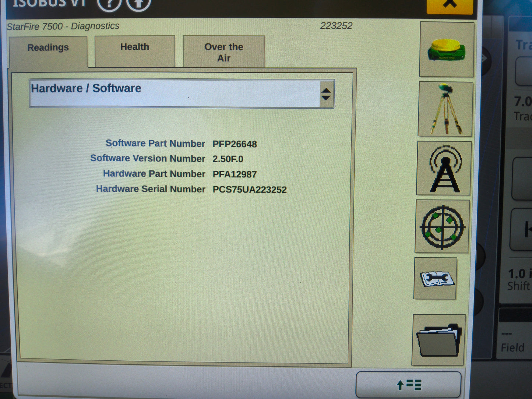Switch to the Over the Air tab

[x=224, y=52]
